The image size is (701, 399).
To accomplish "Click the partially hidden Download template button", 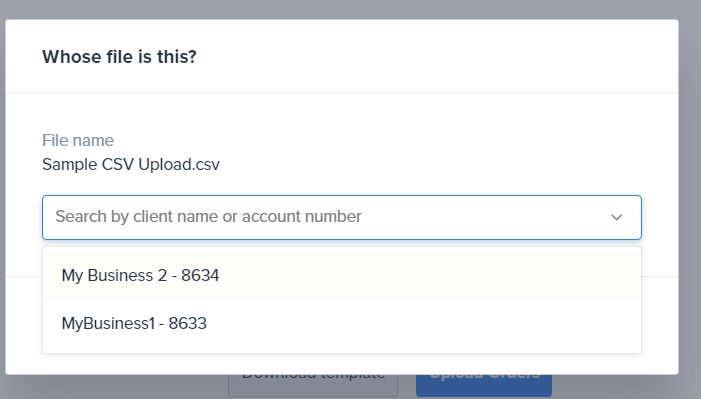I will pos(313,386).
